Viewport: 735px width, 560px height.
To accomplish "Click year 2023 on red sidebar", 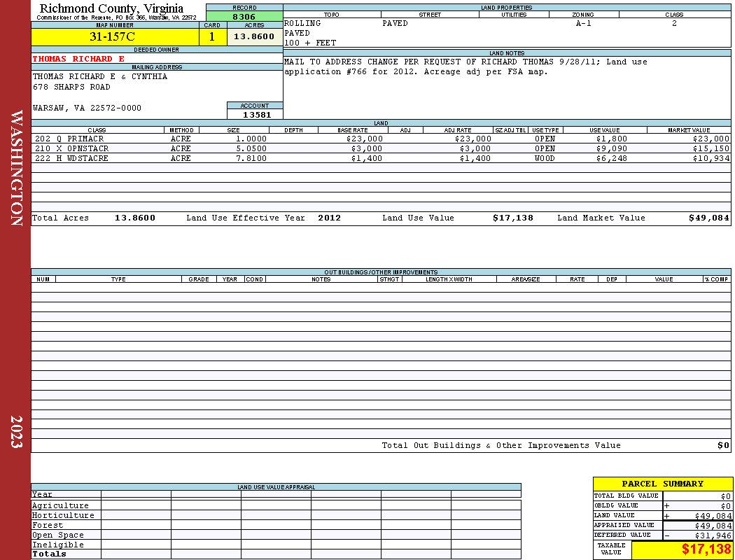I will [x=16, y=432].
